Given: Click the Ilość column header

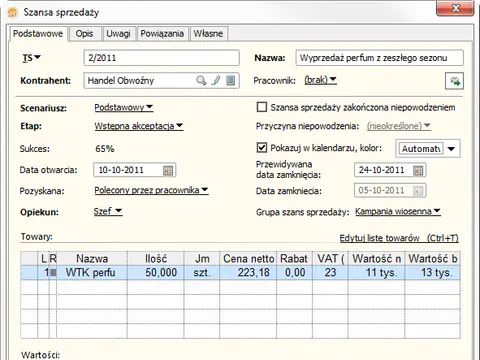Looking at the screenshot, I should click(x=156, y=259).
